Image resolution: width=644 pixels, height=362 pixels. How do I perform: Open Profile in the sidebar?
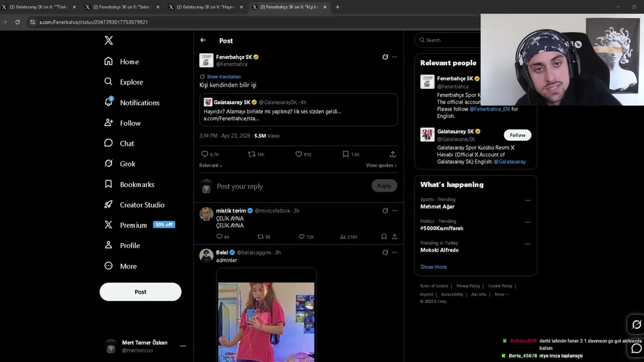(122, 245)
